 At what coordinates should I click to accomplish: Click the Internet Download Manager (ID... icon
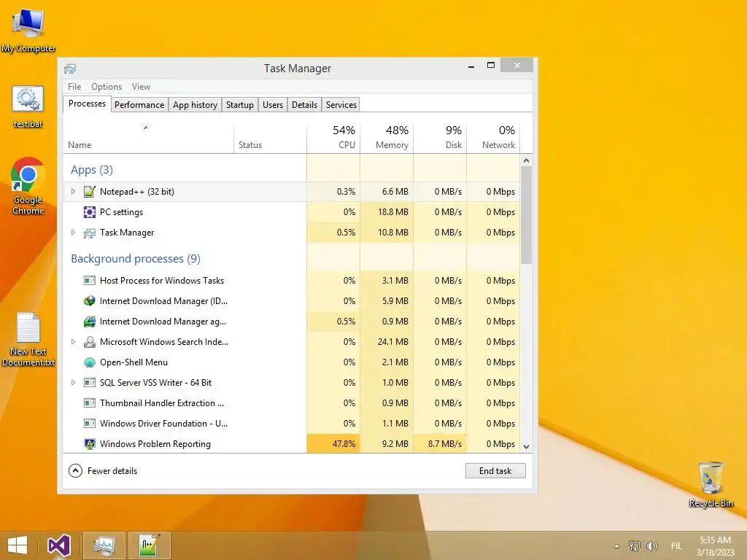coord(90,301)
